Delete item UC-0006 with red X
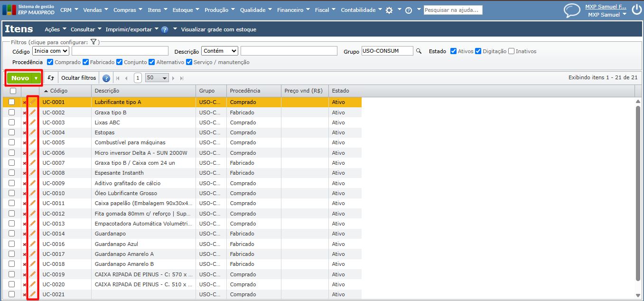This screenshot has height=301, width=644. click(x=25, y=153)
